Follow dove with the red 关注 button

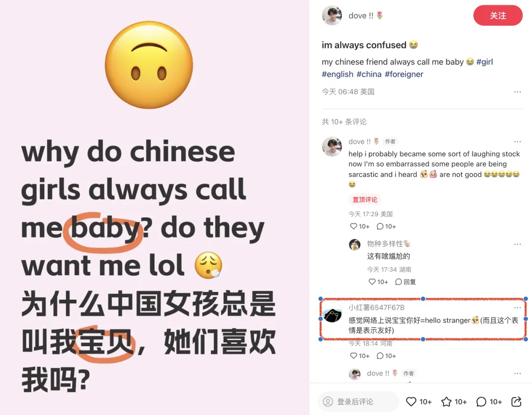point(498,15)
